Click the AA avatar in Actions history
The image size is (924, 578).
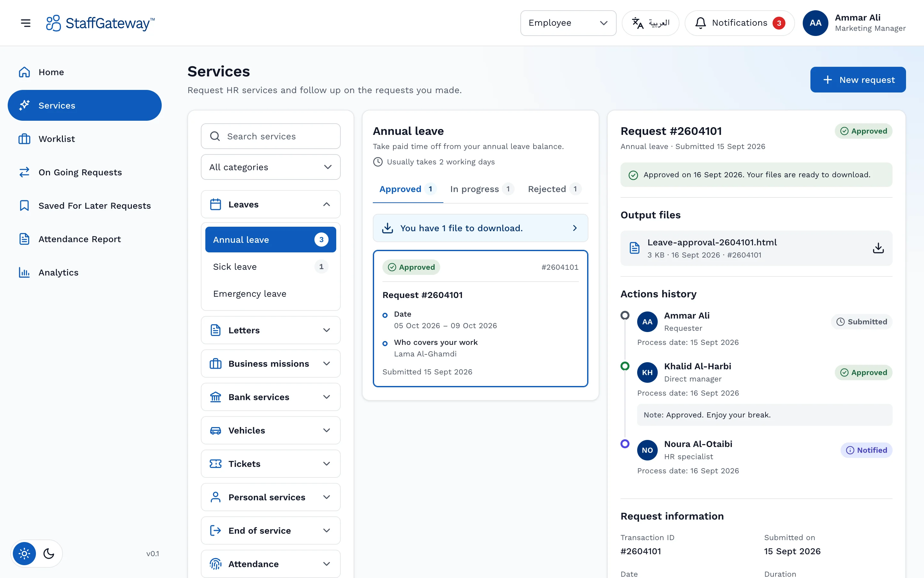point(647,321)
